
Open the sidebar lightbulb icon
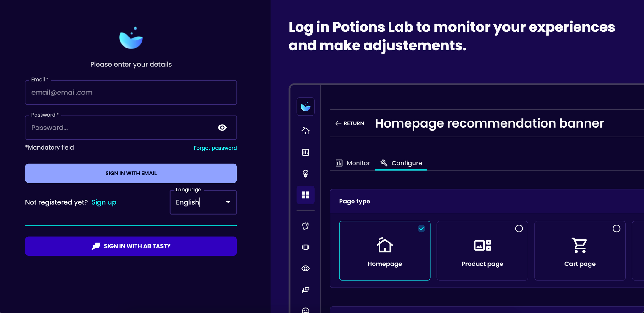305,174
